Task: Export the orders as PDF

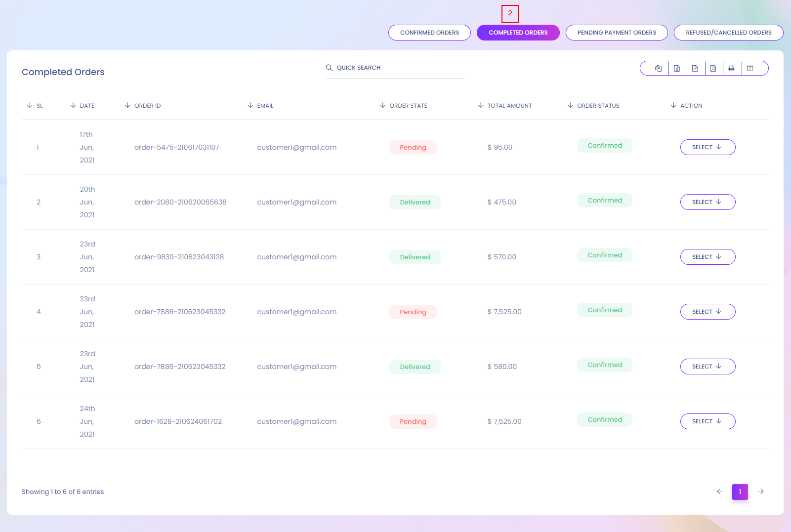Action: coord(713,69)
